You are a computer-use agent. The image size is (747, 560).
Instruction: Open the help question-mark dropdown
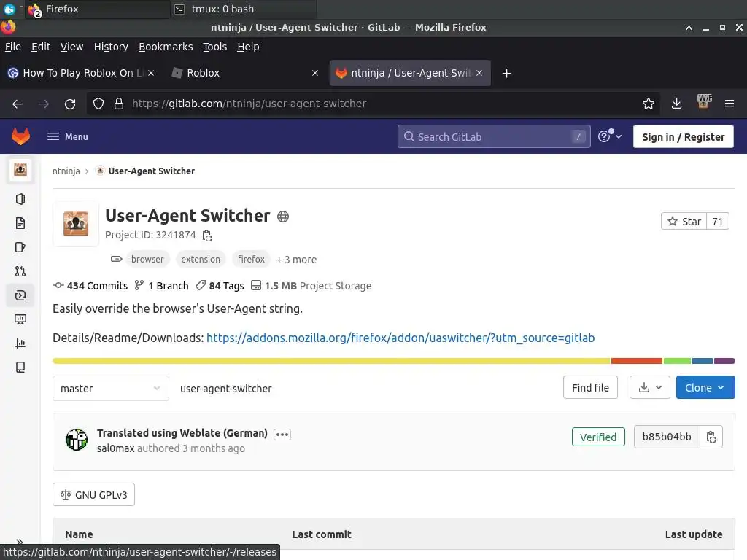[609, 136]
